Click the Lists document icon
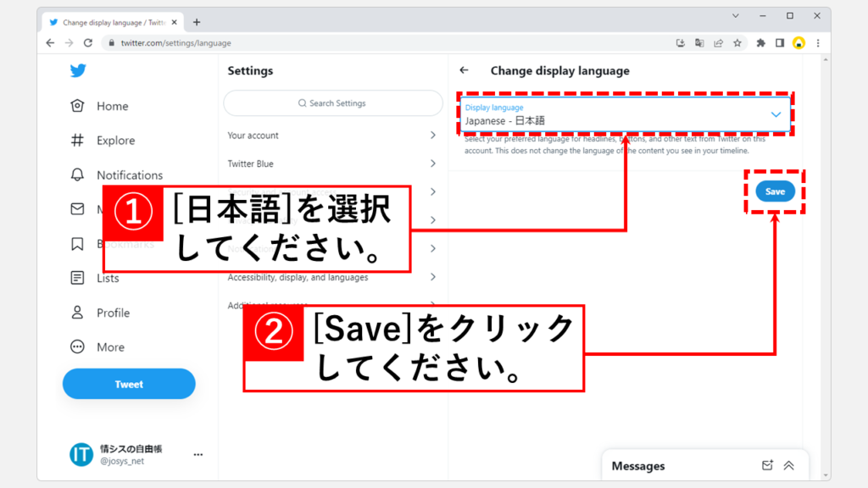 77,278
